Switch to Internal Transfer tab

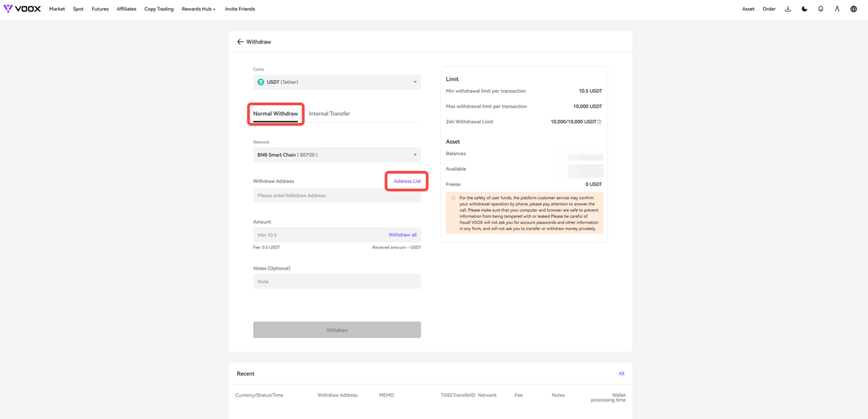click(x=330, y=114)
